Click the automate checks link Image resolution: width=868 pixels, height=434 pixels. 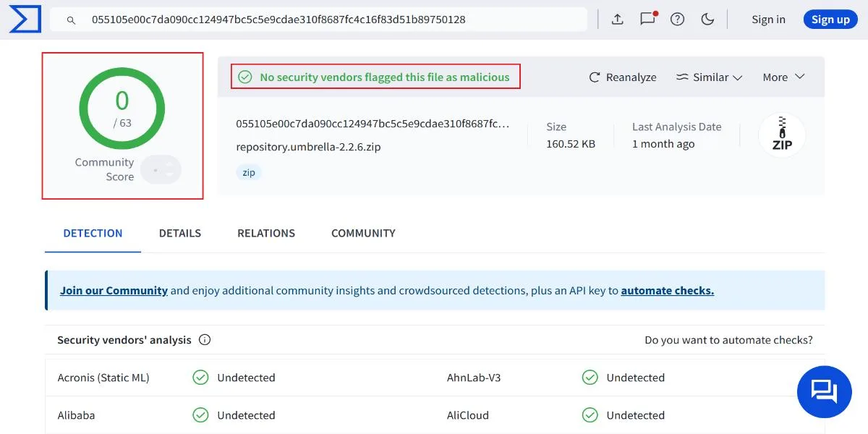click(668, 290)
